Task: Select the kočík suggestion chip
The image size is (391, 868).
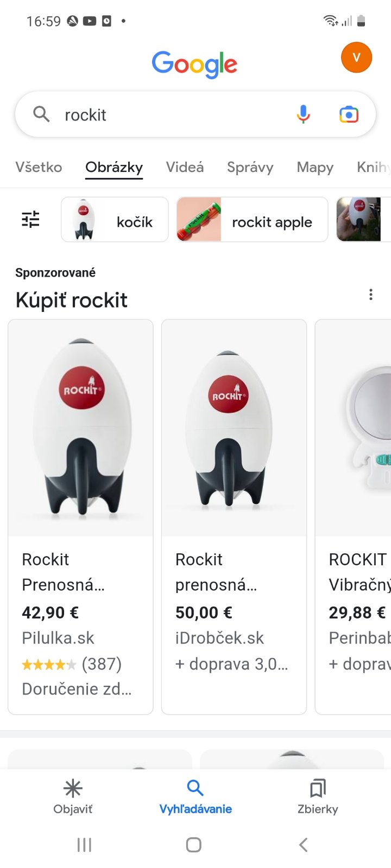Action: tap(115, 220)
